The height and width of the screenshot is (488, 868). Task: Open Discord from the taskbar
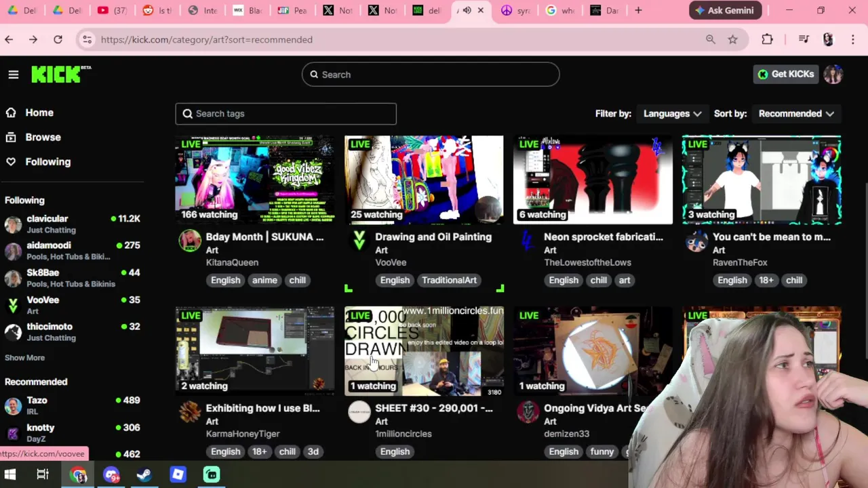pos(112,474)
